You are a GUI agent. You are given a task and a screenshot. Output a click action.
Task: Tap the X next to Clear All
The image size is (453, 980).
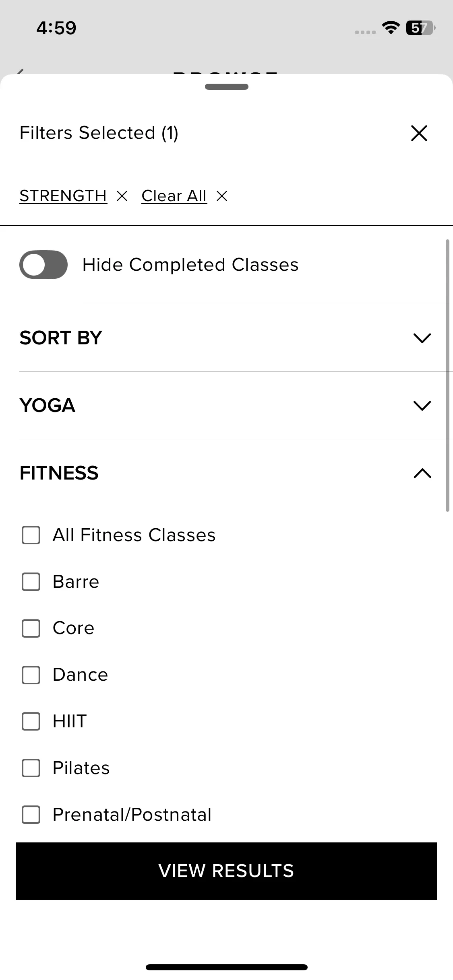[x=222, y=196]
